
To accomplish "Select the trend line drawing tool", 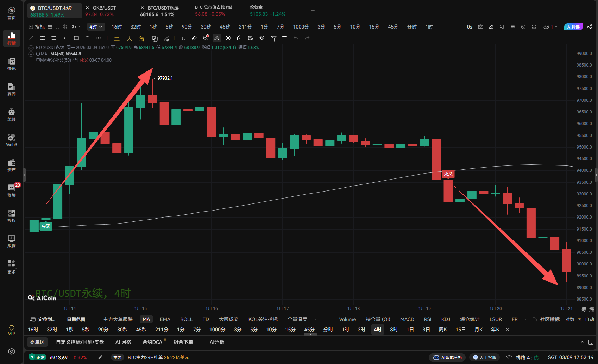I will [x=31, y=38].
